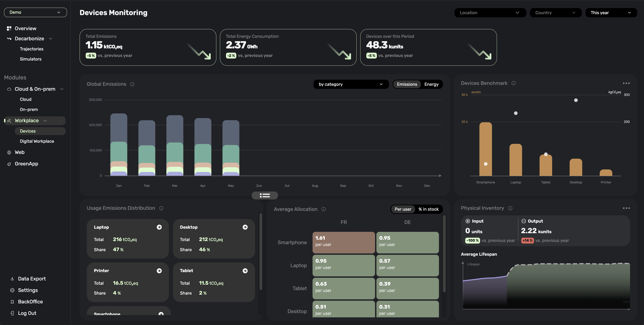Click the Overview grid icon
Viewport: 644px width, 325px height.
(x=9, y=29)
